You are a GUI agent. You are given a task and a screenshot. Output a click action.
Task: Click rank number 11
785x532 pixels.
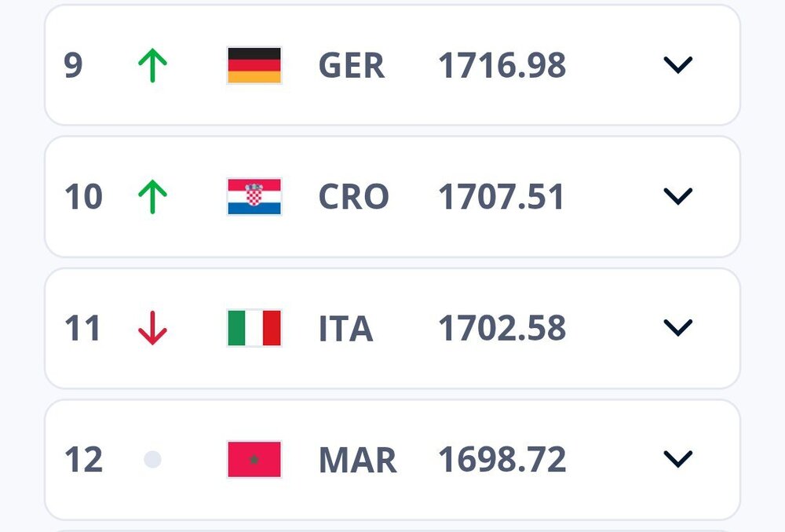tap(82, 329)
